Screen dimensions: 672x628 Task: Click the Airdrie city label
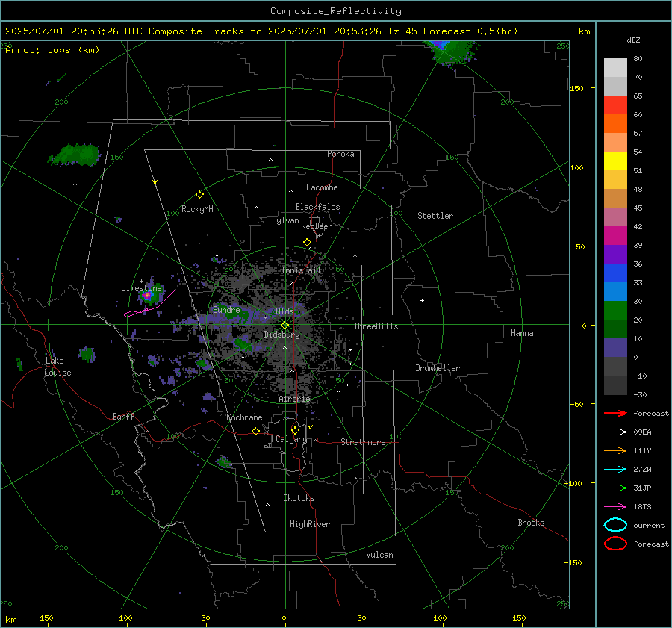pos(294,399)
